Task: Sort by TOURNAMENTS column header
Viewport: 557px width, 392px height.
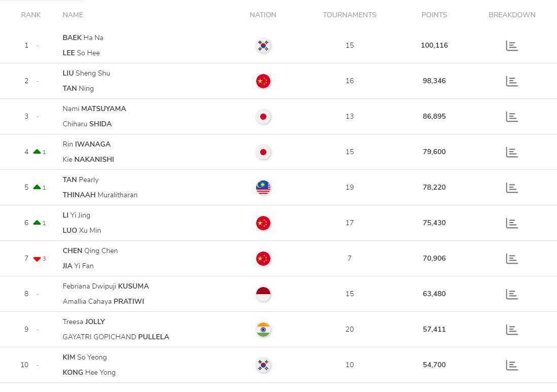Action: [350, 15]
